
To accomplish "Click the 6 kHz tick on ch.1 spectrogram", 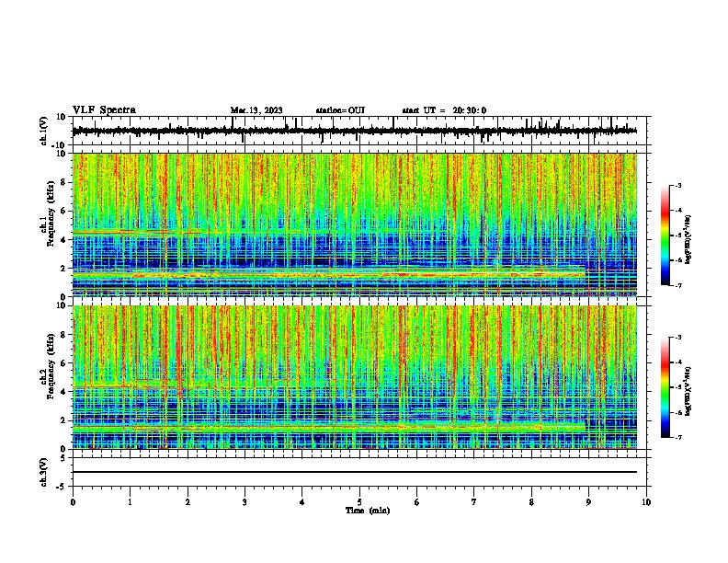I will pyautogui.click(x=64, y=212).
